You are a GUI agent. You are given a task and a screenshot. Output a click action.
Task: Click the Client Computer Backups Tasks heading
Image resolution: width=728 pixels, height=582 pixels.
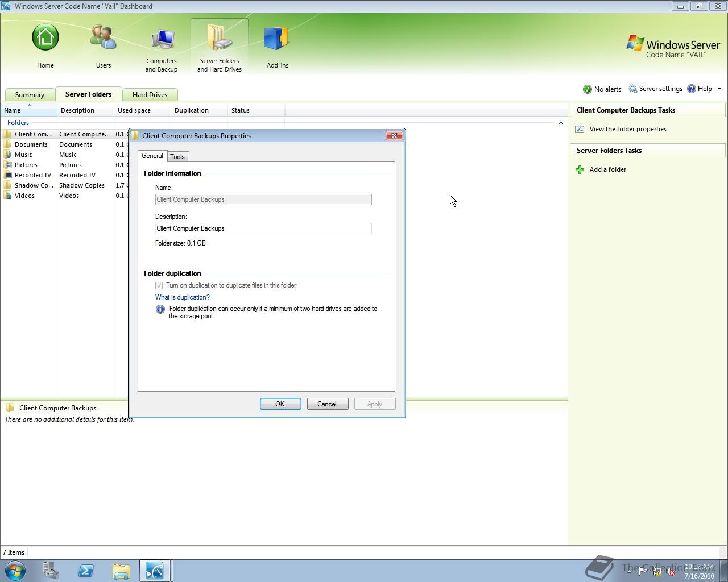626,110
